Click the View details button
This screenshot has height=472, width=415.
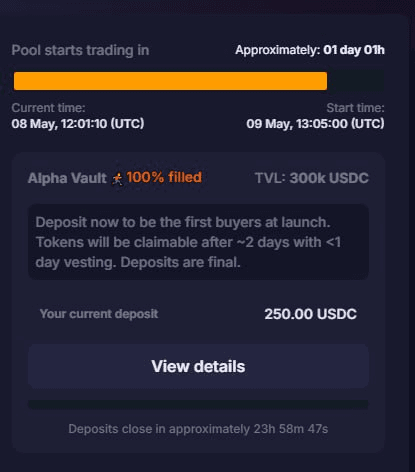(x=198, y=366)
